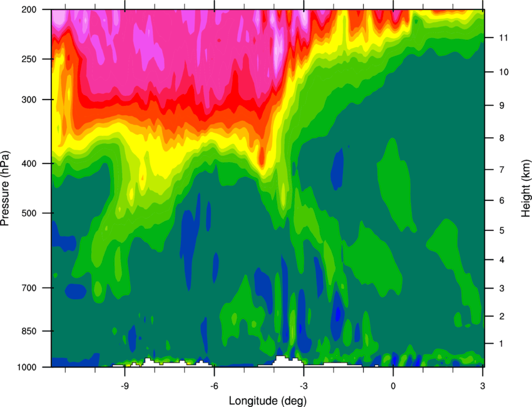The image size is (532, 407).
Task: Select the 3 km height label
Action: [x=502, y=289]
